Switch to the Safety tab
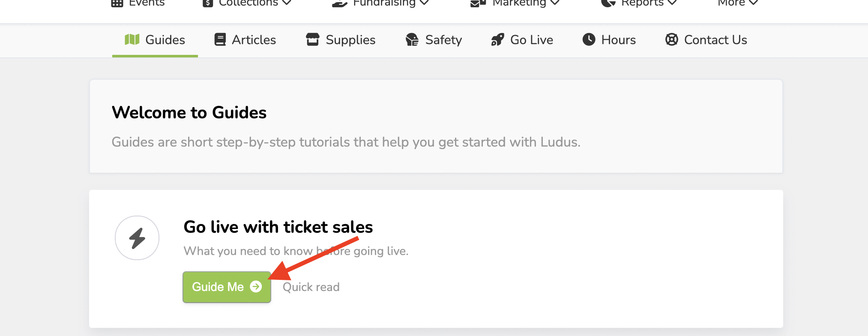Image resolution: width=868 pixels, height=336 pixels. point(443,40)
